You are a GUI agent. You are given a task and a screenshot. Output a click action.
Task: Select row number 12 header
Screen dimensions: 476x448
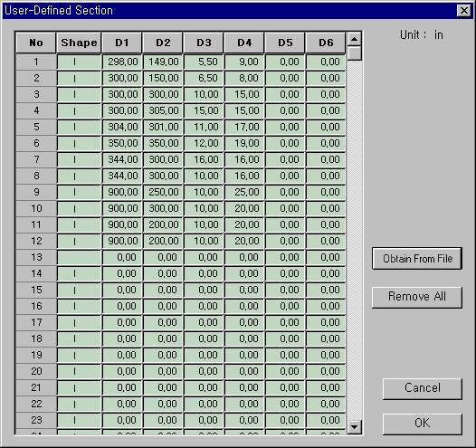click(x=36, y=241)
